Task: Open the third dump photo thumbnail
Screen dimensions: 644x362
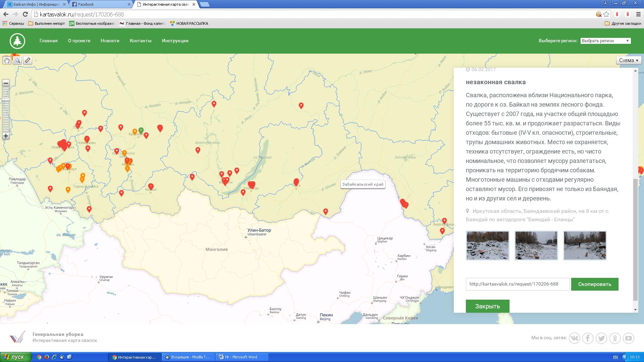Action: tap(585, 245)
